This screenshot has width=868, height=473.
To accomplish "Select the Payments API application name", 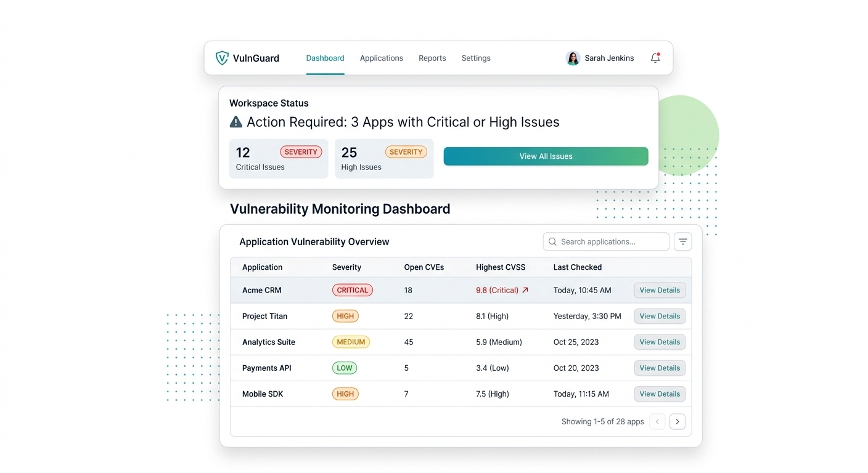I will (x=266, y=368).
